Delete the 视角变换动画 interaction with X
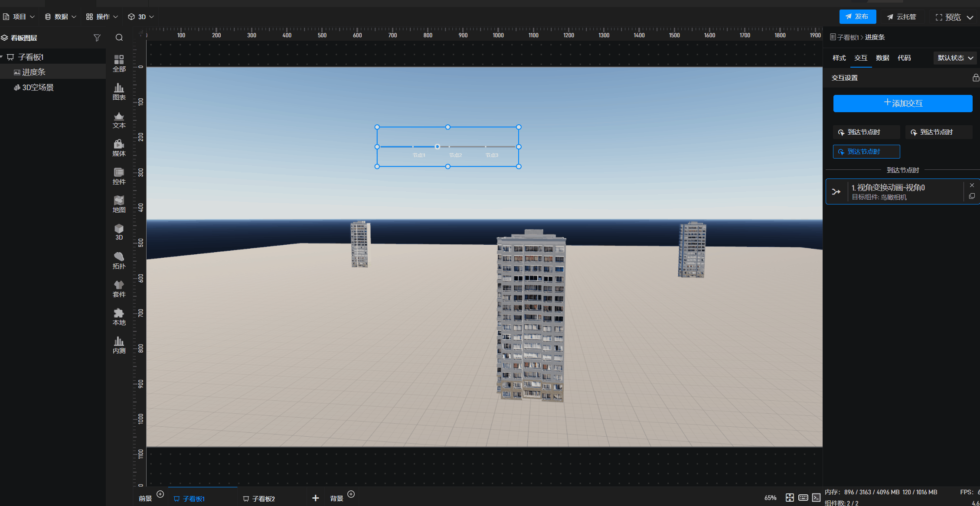This screenshot has height=506, width=980. 972,185
